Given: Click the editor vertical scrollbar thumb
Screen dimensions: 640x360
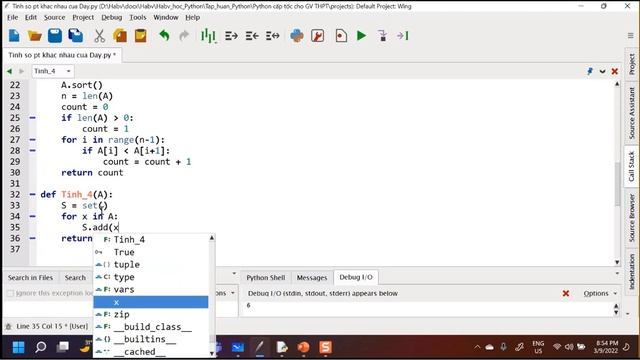Looking at the screenshot, I should click(617, 184).
